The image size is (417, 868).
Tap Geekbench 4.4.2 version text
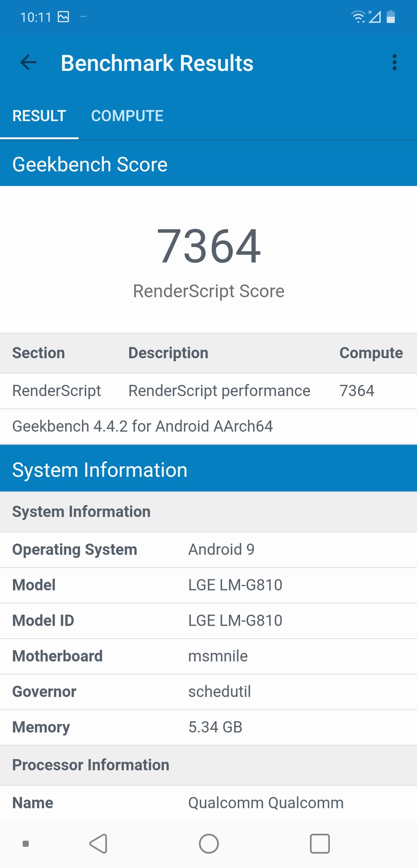(143, 426)
